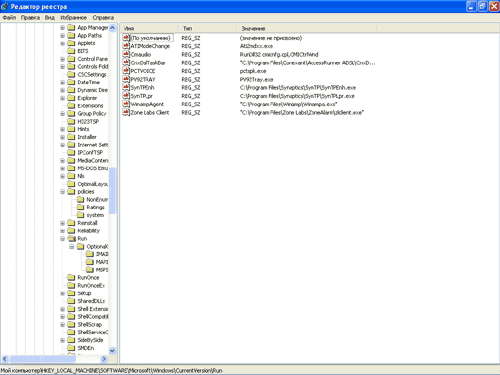Click the tree pane scroll down arrow
500x375 pixels.
(112, 351)
